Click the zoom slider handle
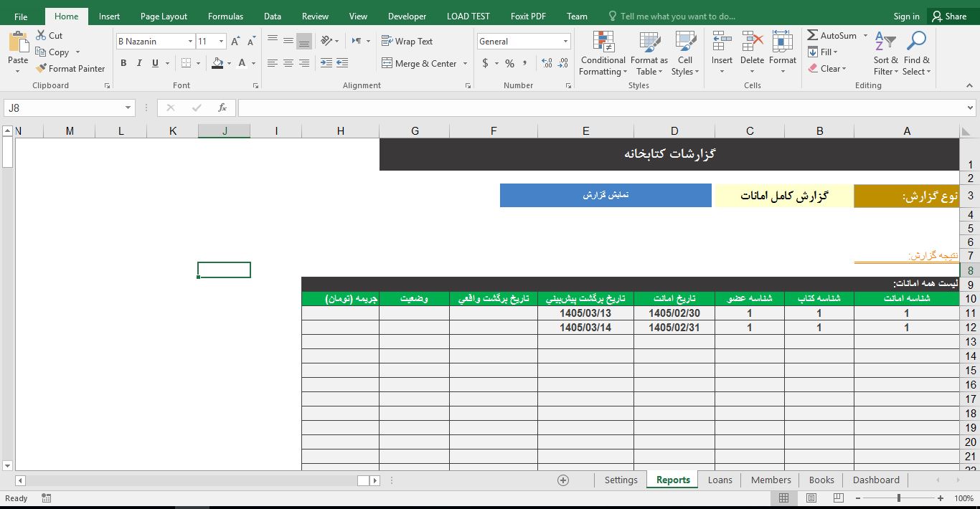The height and width of the screenshot is (509, 980). click(x=899, y=498)
